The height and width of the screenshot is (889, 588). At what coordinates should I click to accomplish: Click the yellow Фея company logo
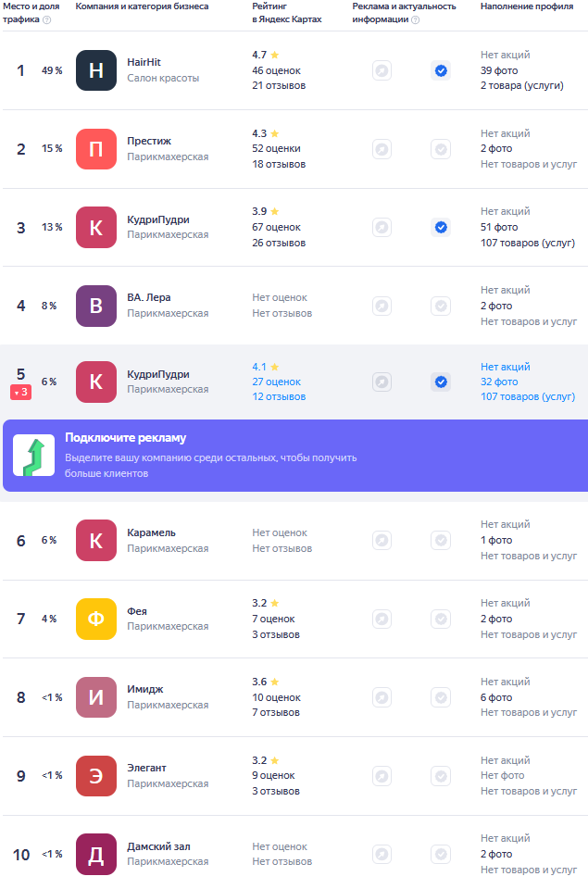pyautogui.click(x=96, y=619)
